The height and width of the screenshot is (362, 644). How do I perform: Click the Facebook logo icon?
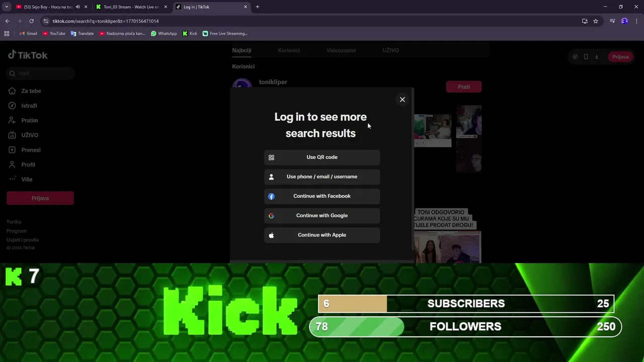tap(271, 196)
